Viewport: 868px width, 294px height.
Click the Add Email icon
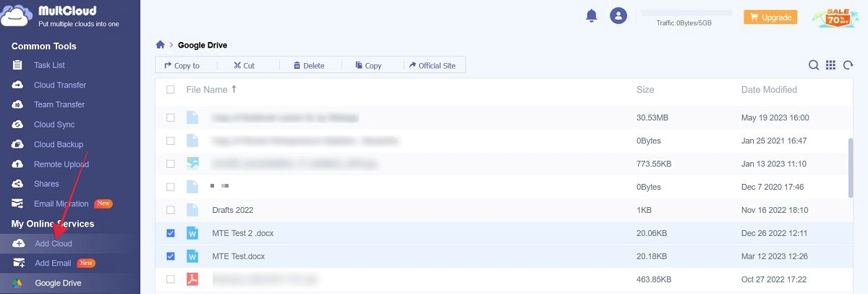click(20, 263)
